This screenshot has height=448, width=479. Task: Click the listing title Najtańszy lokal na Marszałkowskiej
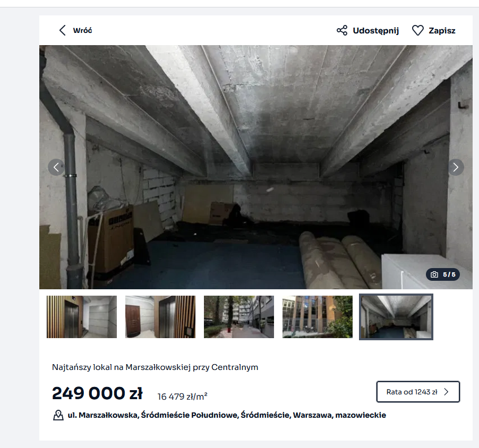pos(155,367)
